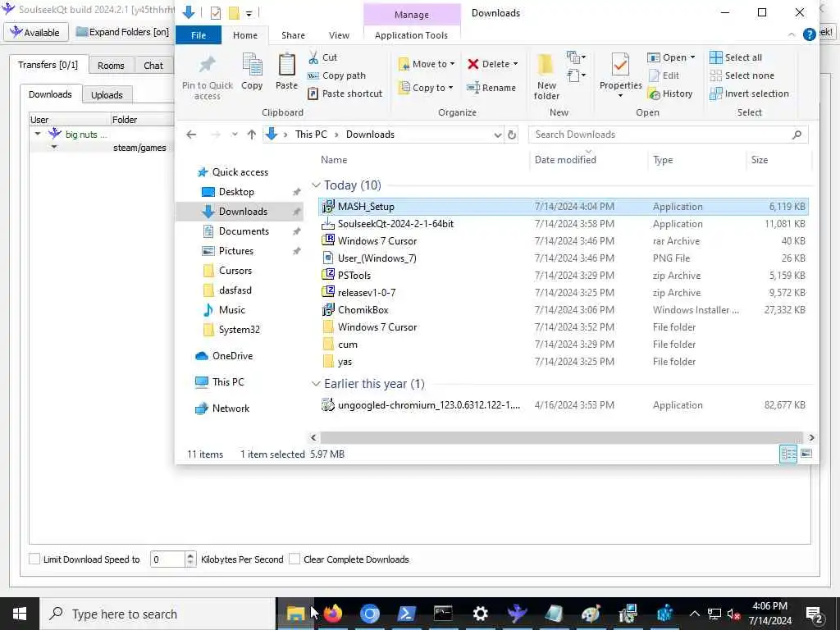Click the Paste clipboard icon
Screen dimensions: 840x630
[286, 66]
